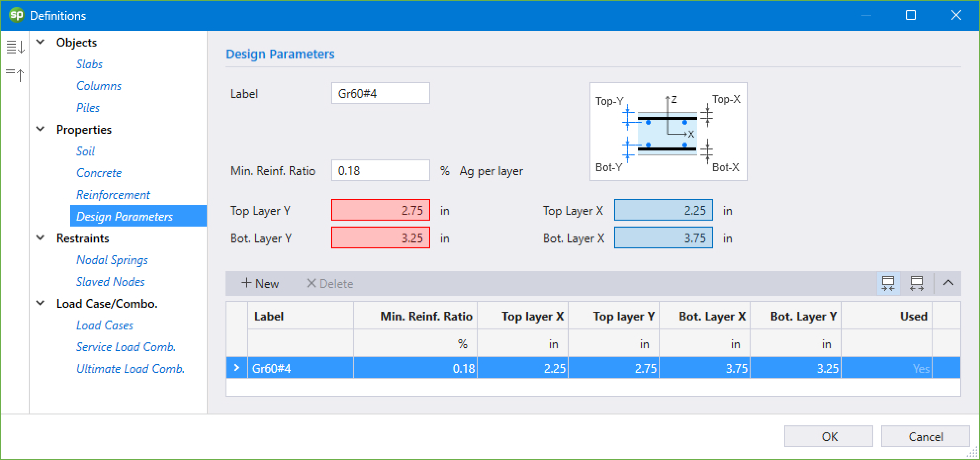Open the Ultimate Load Comb. page
The image size is (980, 460).
pos(130,369)
